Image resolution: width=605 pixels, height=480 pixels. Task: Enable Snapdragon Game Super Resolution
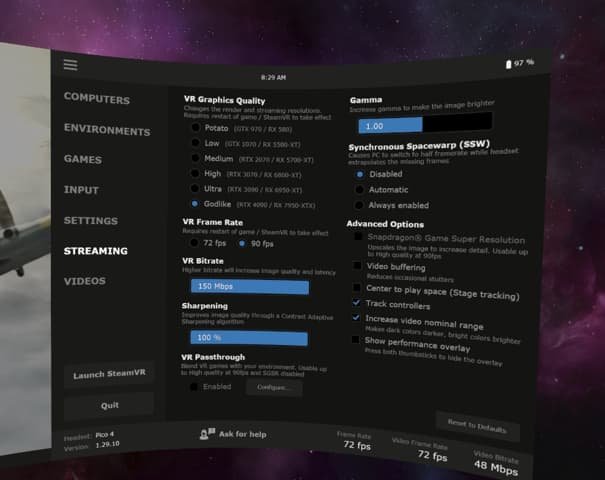pyautogui.click(x=358, y=236)
